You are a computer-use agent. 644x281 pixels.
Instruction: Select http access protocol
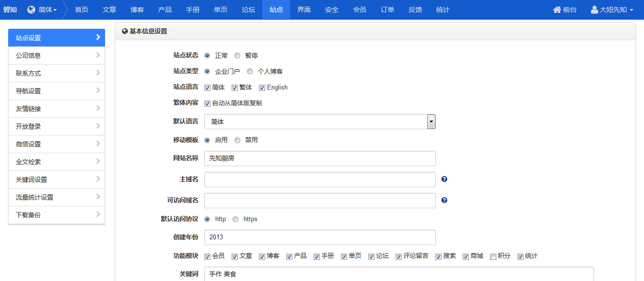(x=207, y=219)
